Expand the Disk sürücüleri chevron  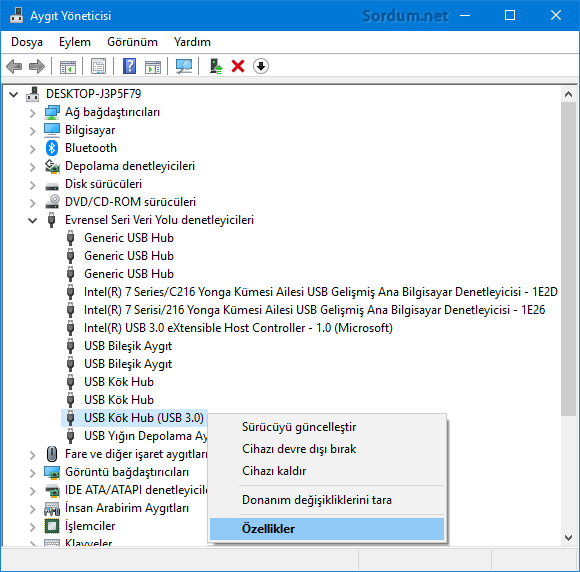click(33, 185)
